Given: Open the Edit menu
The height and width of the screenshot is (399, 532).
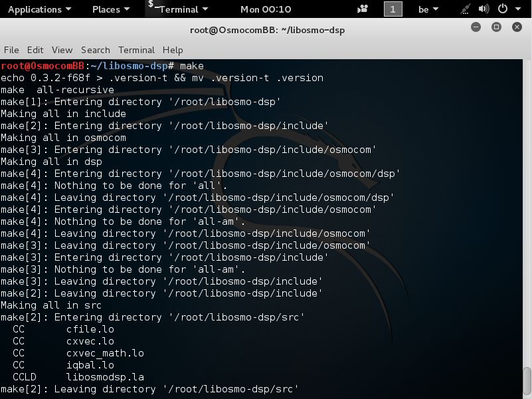Looking at the screenshot, I should pyautogui.click(x=35, y=51).
